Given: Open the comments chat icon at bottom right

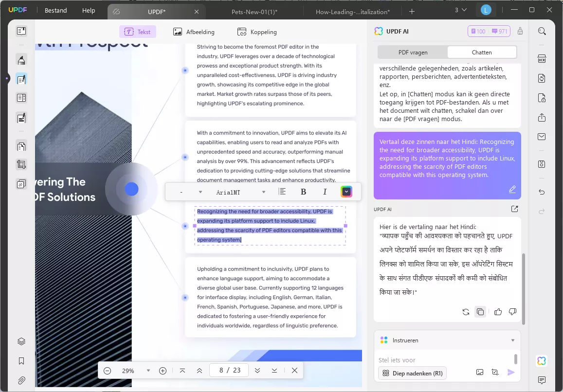Looking at the screenshot, I should pos(542,380).
